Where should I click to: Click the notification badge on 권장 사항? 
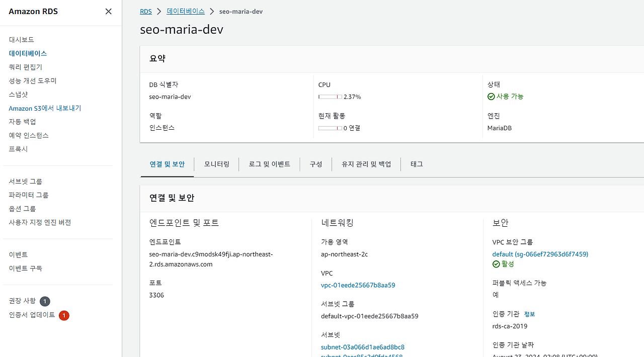(44, 301)
